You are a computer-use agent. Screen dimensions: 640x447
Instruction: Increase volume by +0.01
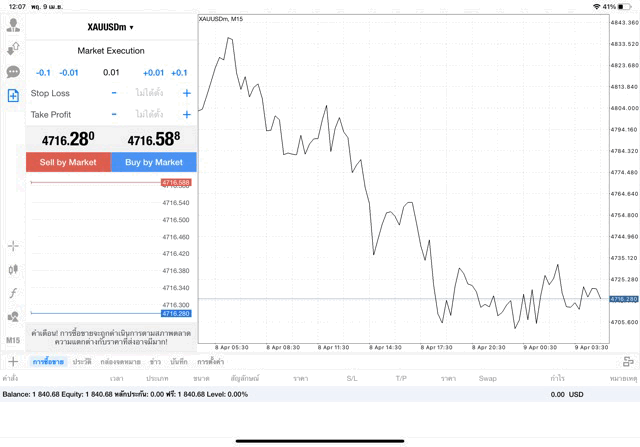pyautogui.click(x=153, y=72)
